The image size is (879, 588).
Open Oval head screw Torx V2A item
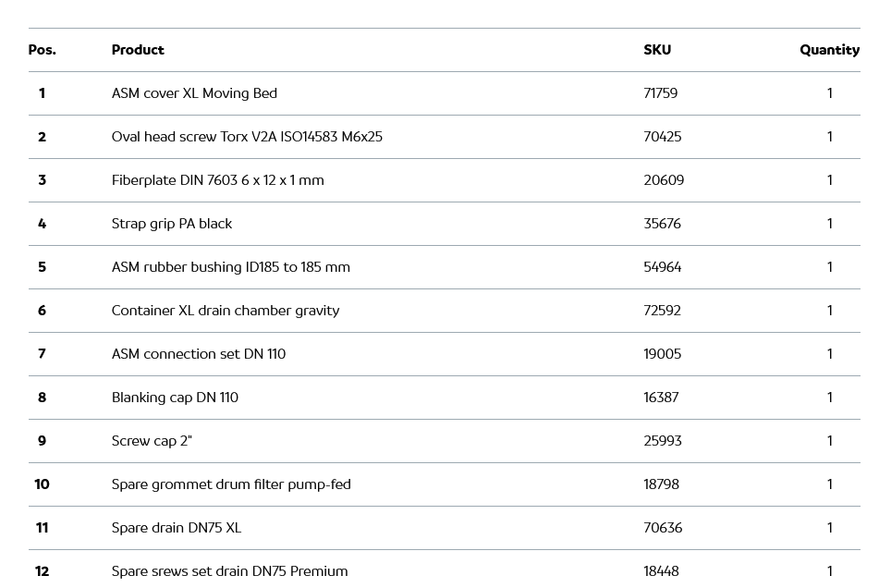[x=247, y=137]
